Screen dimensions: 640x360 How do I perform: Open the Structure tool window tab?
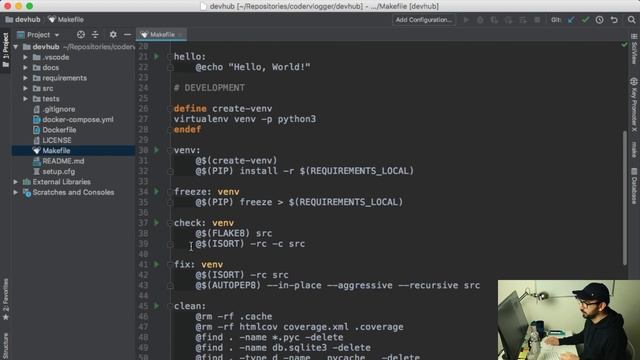pos(5,345)
